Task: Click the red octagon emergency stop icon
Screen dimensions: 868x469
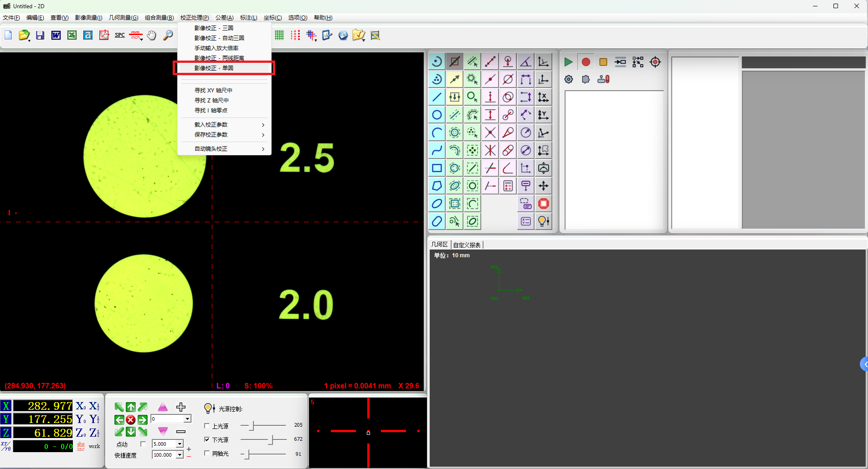Action: click(544, 204)
